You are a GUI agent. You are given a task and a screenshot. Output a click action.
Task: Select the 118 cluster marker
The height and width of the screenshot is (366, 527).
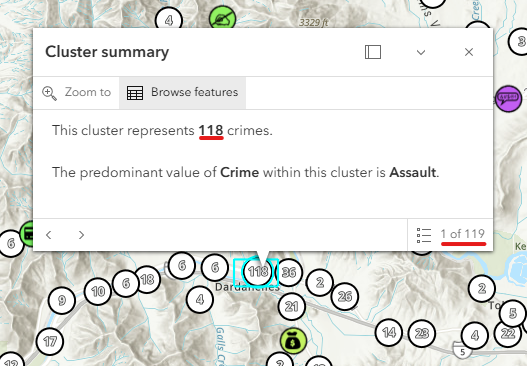point(257,272)
